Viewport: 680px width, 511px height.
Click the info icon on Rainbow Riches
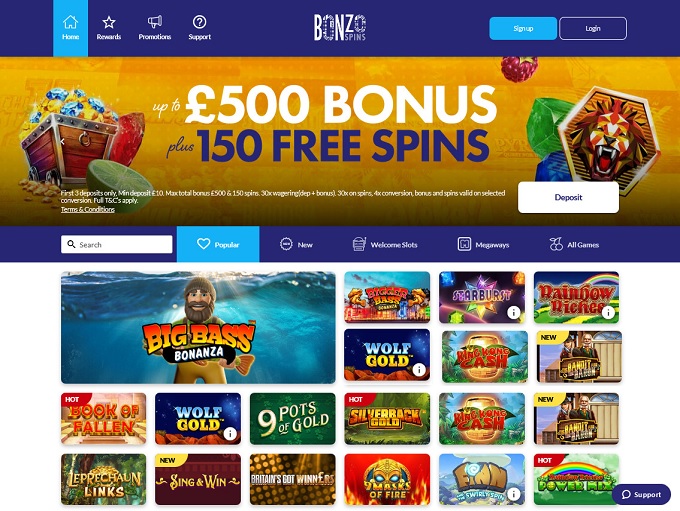tap(608, 312)
